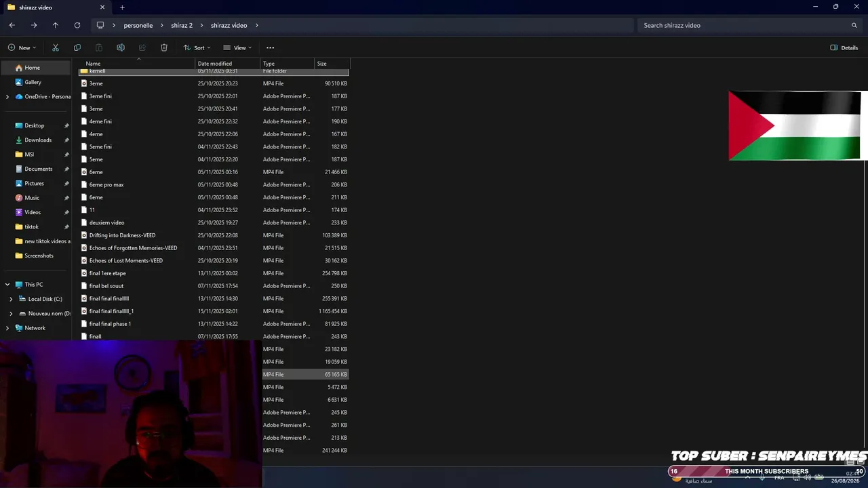The width and height of the screenshot is (868, 488).
Task: Open Screenshots folder in sidebar
Action: coord(39,256)
